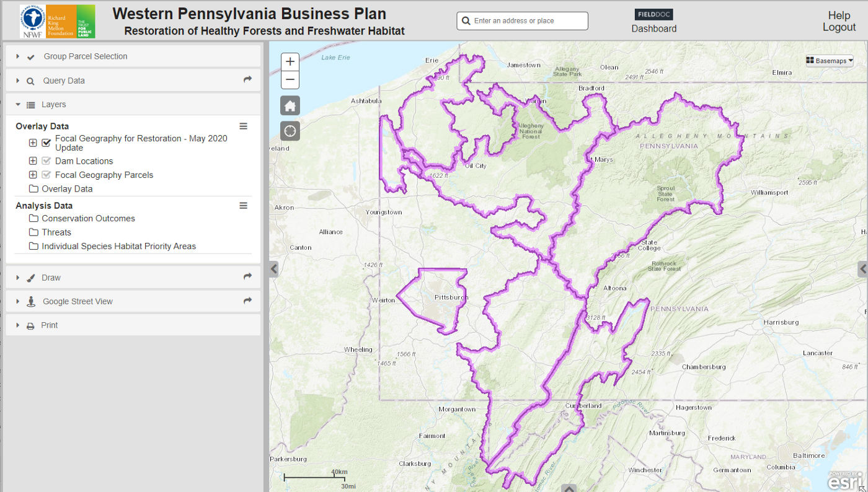Viewport: 868px width, 492px height.
Task: Zoom out on the map
Action: point(290,80)
